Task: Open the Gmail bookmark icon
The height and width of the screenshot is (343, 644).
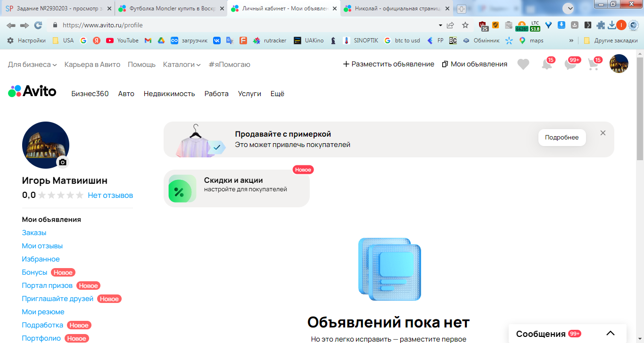Action: (148, 41)
